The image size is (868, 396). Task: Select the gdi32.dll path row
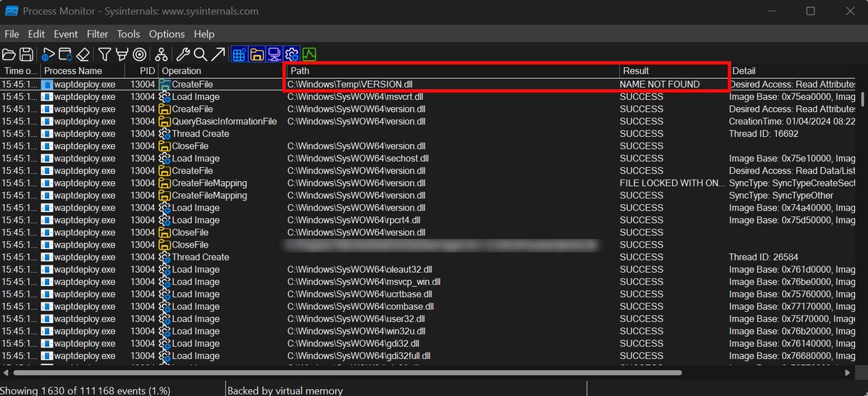coord(354,343)
